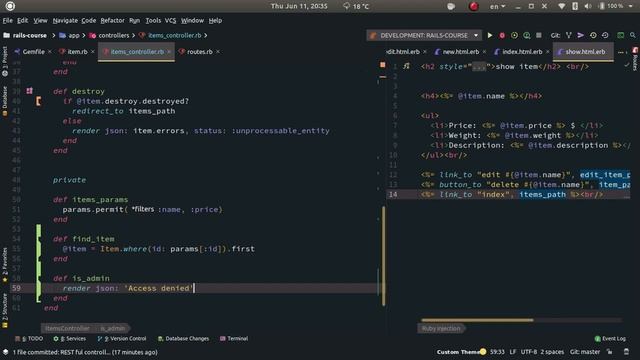Expand the folded style attribute in the h2 tag
The width and height of the screenshot is (640, 360).
(x=479, y=67)
